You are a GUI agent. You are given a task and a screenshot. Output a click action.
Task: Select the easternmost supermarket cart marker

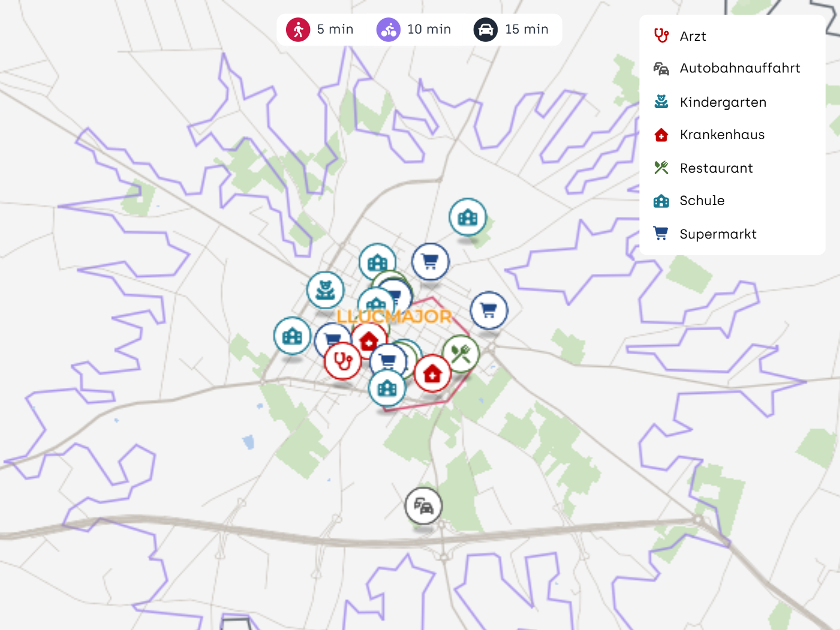[489, 311]
